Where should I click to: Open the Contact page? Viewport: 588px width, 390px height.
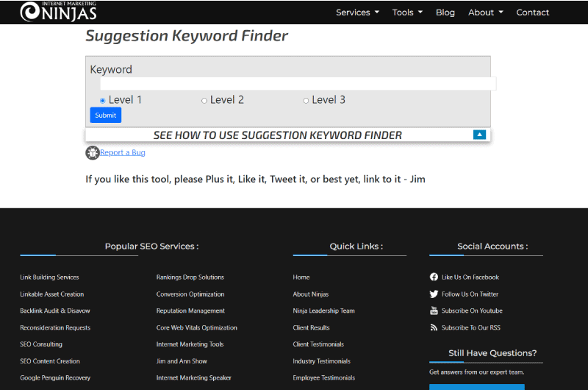tap(532, 13)
